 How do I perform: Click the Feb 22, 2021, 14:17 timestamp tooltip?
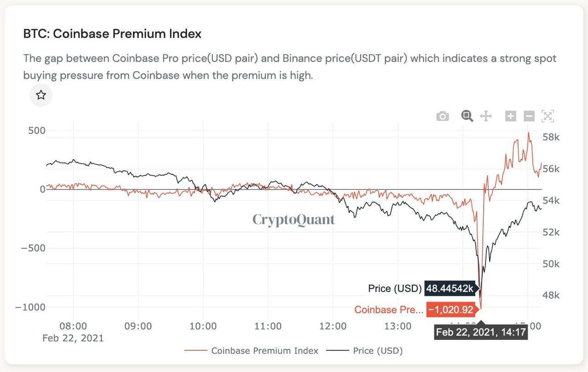pos(481,332)
